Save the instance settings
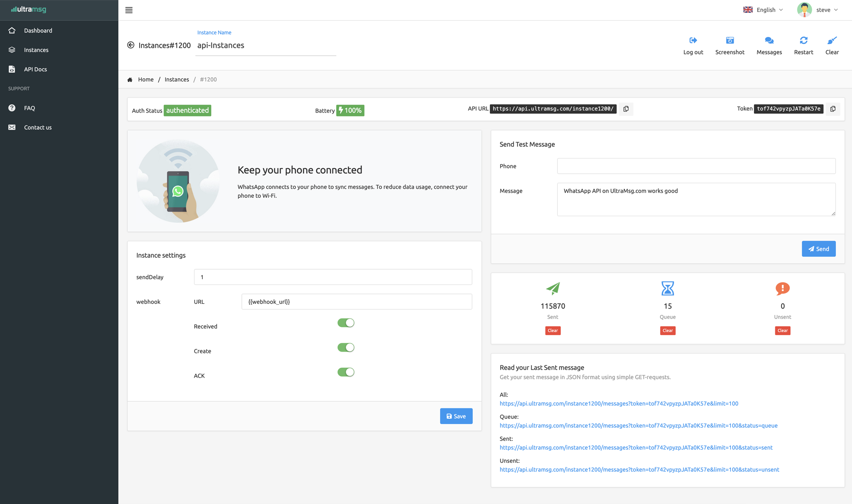The image size is (852, 504). click(x=456, y=416)
